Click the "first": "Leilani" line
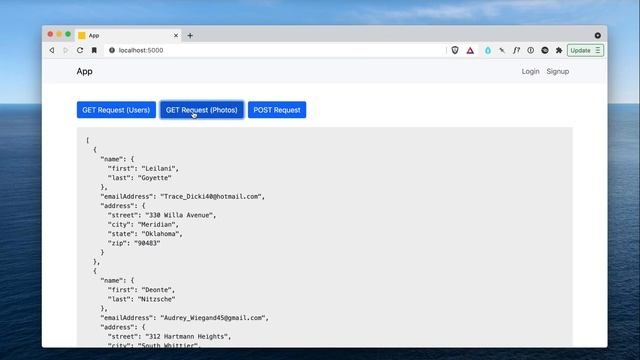The width and height of the screenshot is (640, 360). 143,168
